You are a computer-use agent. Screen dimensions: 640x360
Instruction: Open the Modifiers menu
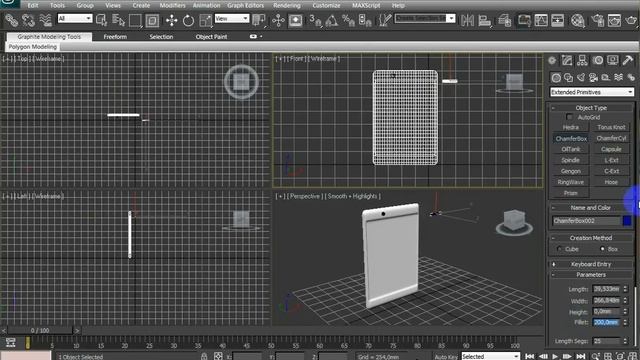coord(172,5)
